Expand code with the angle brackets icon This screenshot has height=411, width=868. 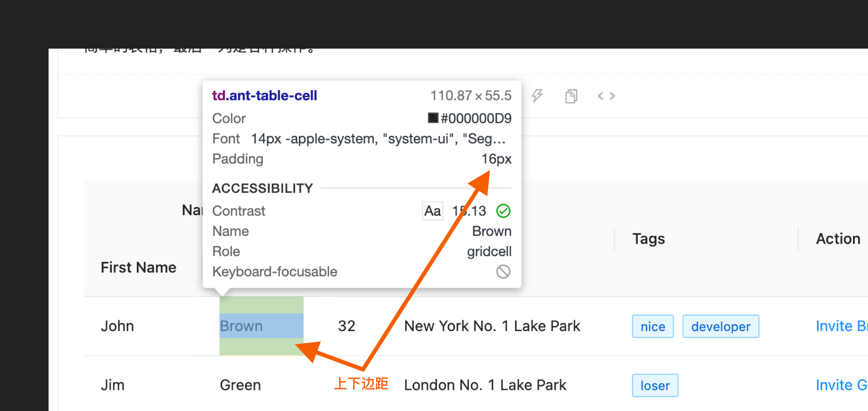[606, 96]
